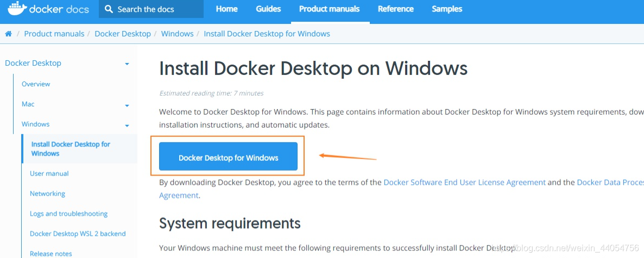Open Mac in the sidebar
Screen dimensions: 644x258
28,104
